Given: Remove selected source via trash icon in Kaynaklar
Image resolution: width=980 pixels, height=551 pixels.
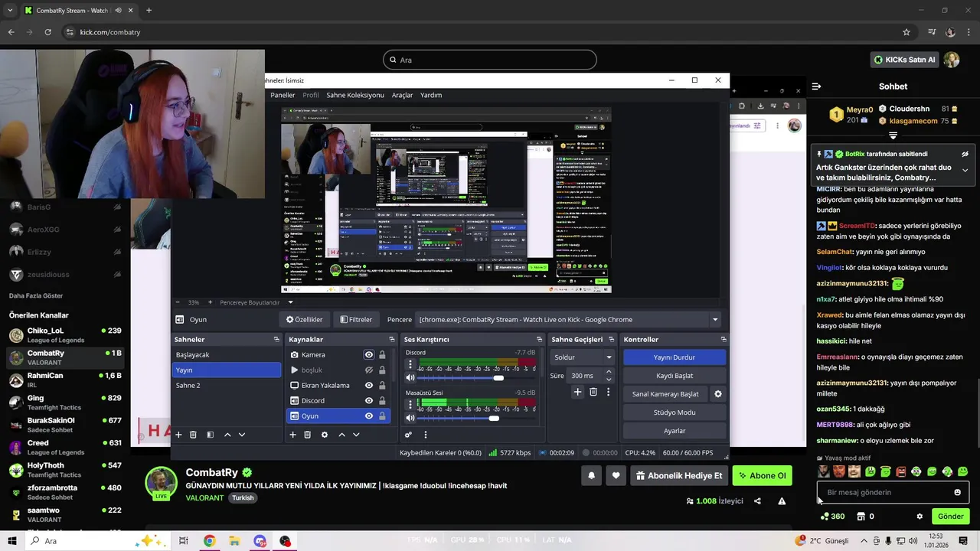Looking at the screenshot, I should point(307,435).
